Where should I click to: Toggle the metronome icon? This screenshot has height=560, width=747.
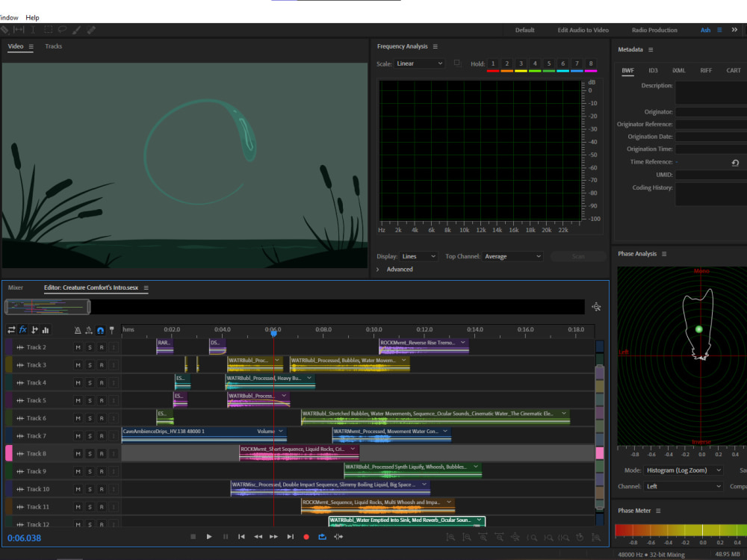[x=78, y=330]
